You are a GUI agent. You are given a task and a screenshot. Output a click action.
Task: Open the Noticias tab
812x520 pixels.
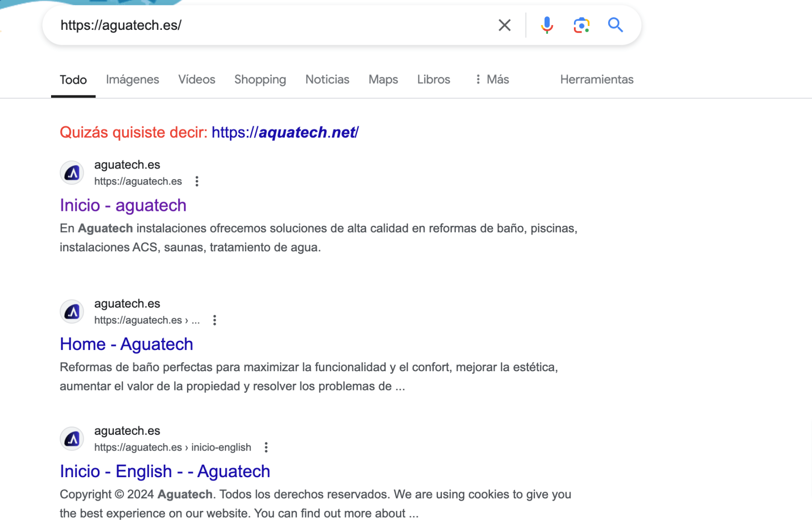pos(327,80)
